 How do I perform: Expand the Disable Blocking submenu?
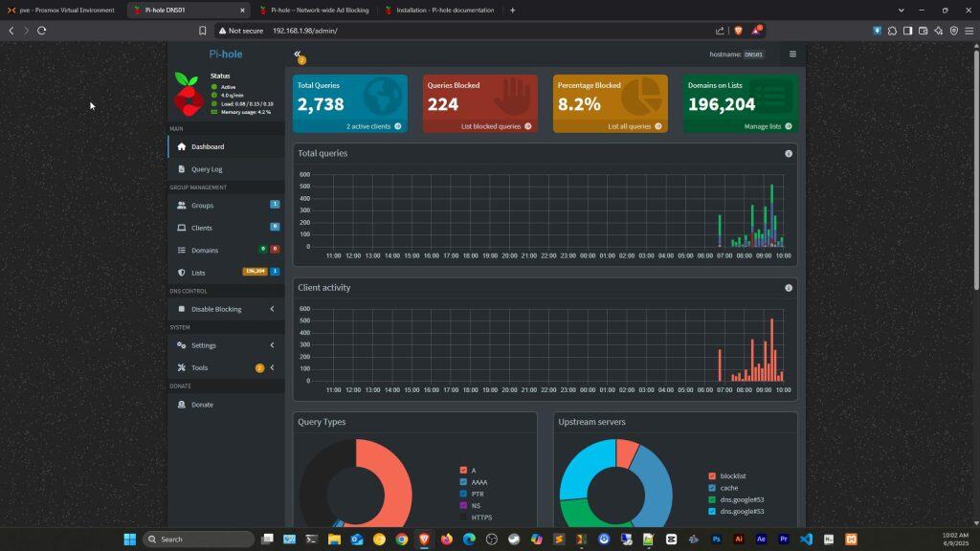226,309
